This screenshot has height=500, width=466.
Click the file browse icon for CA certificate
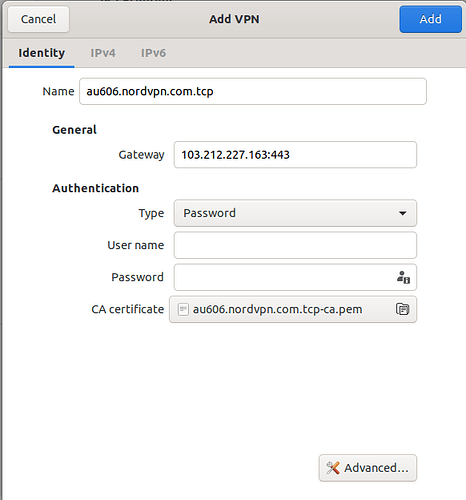coord(402,309)
